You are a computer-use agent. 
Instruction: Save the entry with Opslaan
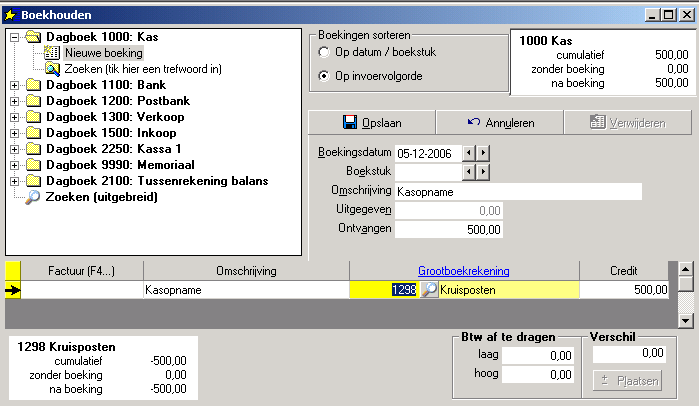pyautogui.click(x=371, y=122)
